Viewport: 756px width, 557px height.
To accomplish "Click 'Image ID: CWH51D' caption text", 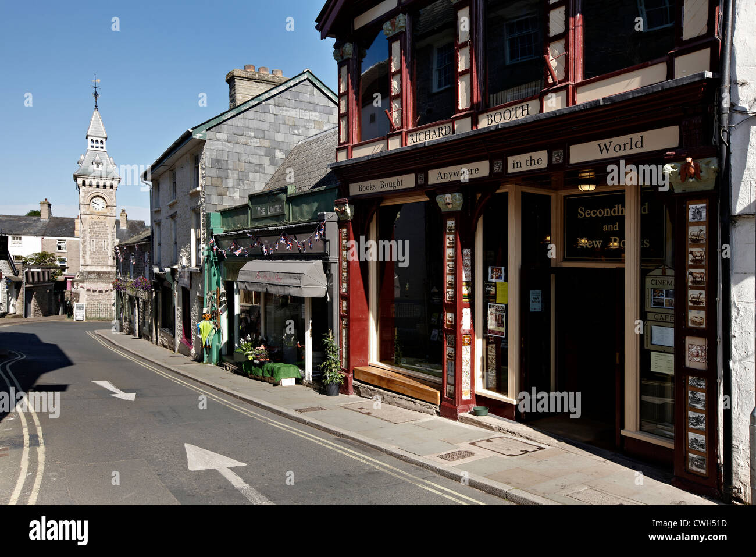I will pyautogui.click(x=691, y=523).
